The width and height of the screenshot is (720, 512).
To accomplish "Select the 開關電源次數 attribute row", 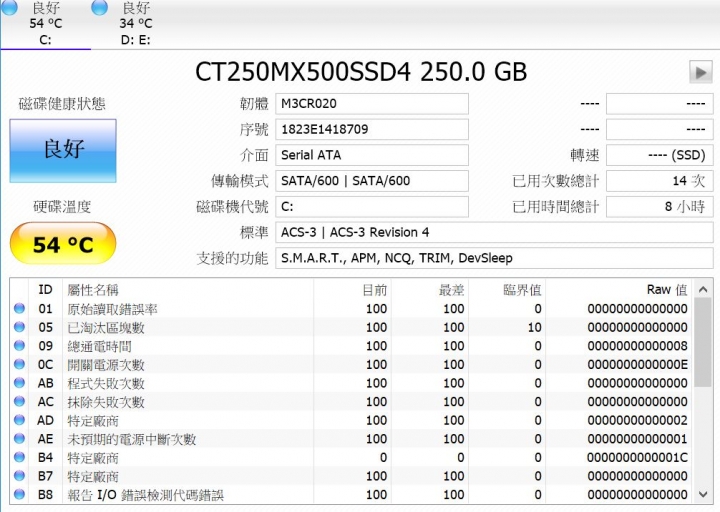I will 352,364.
